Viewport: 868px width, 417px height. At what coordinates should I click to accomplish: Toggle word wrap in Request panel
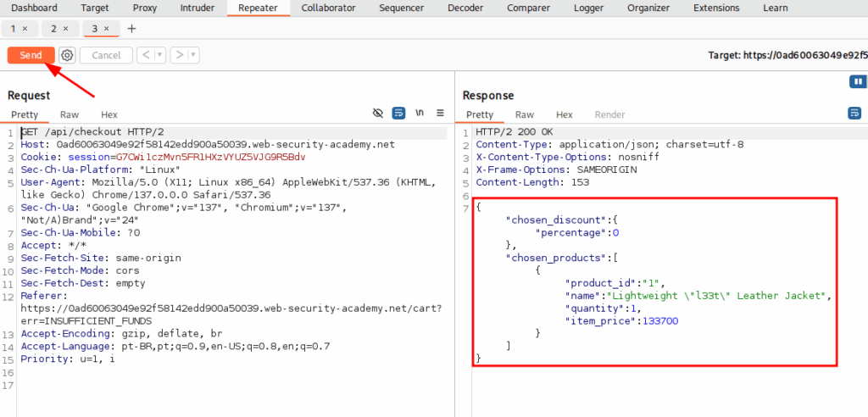click(398, 114)
